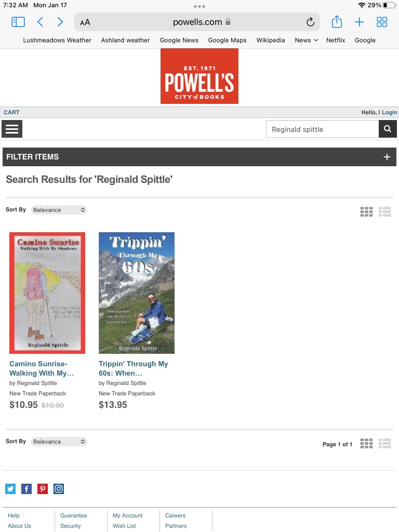Switch to list view at bottom of results
This screenshot has height=532, width=399.
click(x=385, y=444)
